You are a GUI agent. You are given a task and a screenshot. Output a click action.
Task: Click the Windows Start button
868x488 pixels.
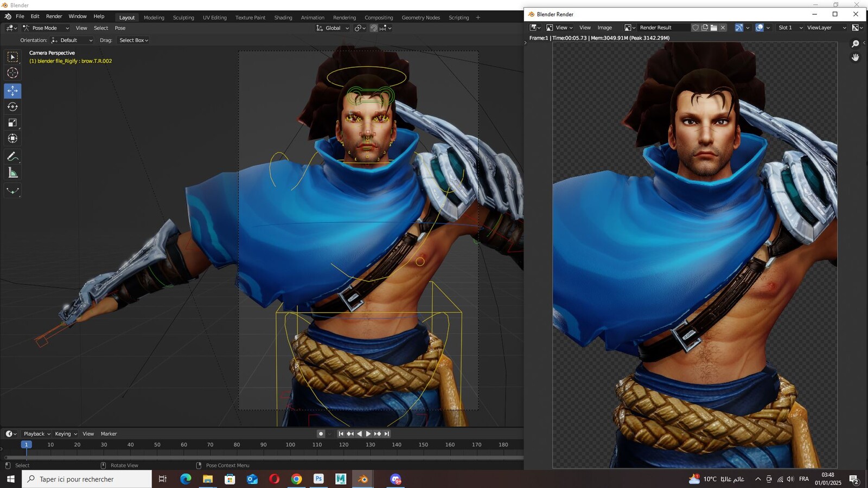(x=10, y=479)
